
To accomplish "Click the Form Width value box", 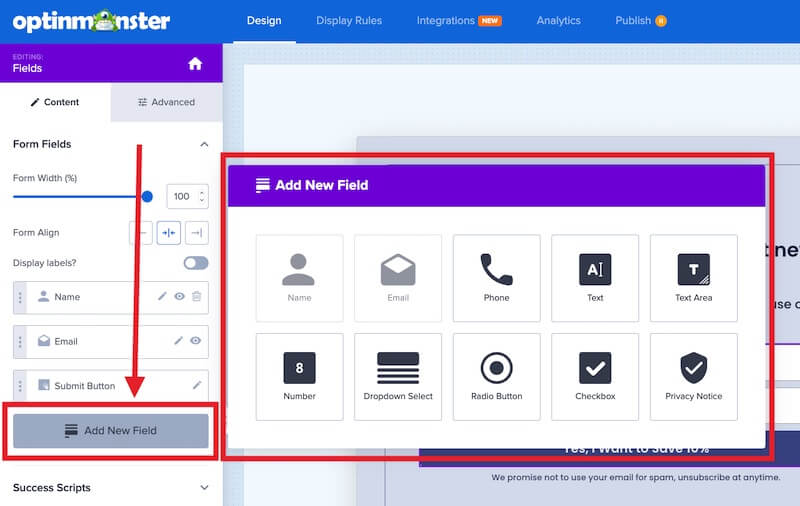I will coord(187,196).
